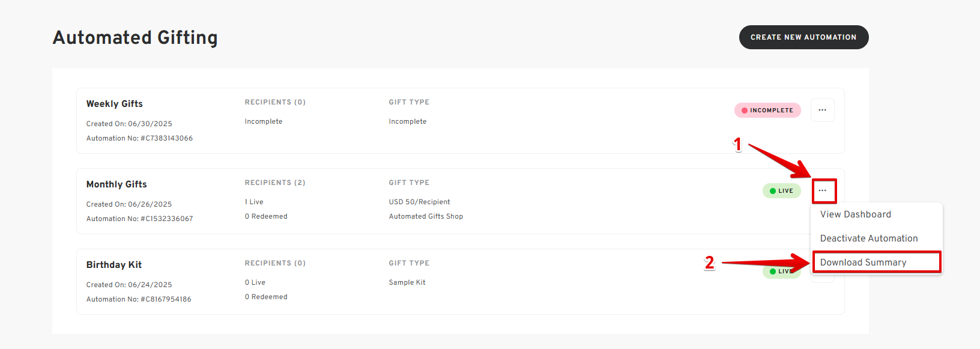Click the Monthly Gifts Live status badge
This screenshot has height=349, width=980.
781,191
